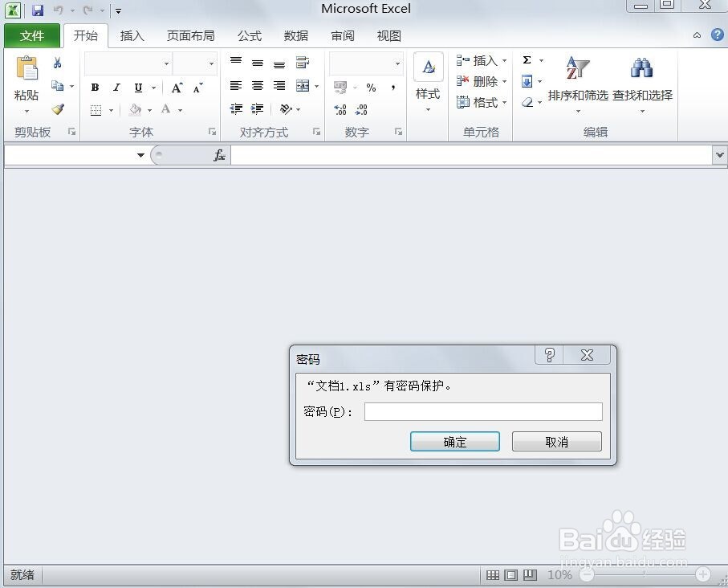Toggle italic formatting

(116, 88)
